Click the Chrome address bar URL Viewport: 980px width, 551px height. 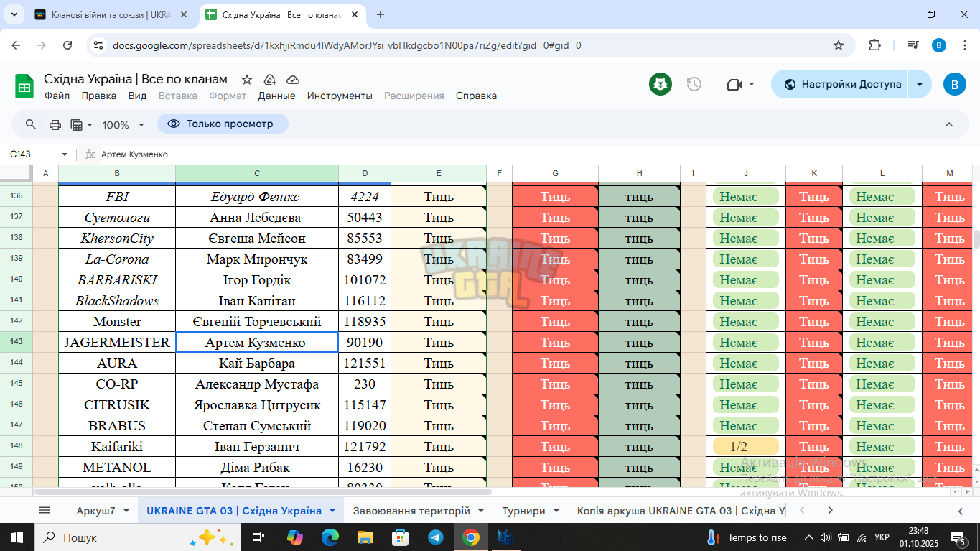[347, 45]
